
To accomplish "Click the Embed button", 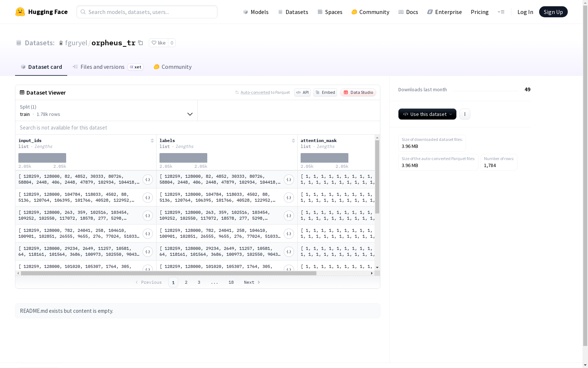I will click(325, 92).
